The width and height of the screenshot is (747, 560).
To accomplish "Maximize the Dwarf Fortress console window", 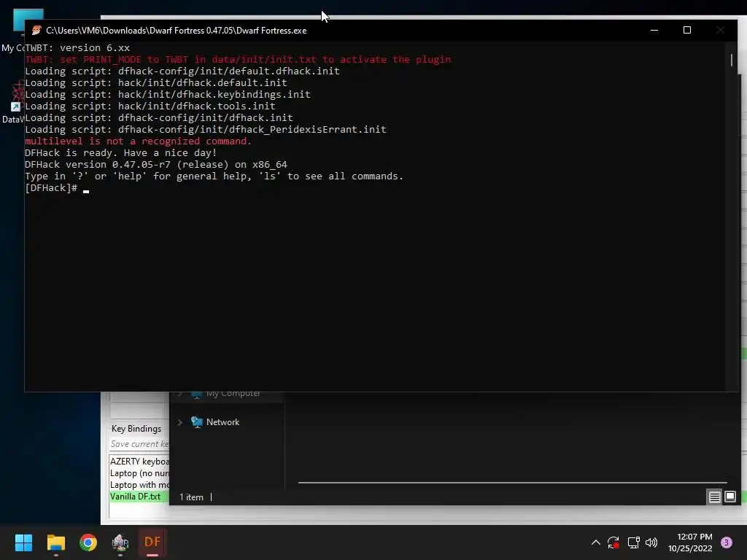I will pyautogui.click(x=687, y=30).
